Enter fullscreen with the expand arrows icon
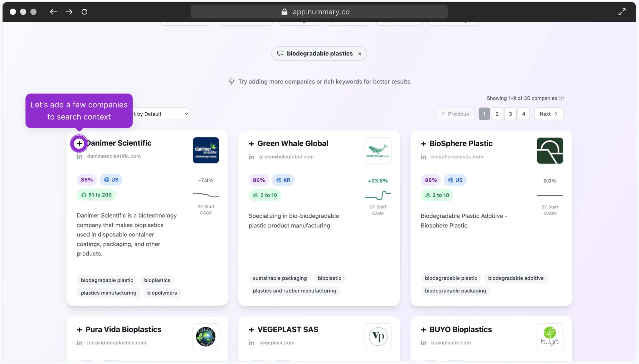 pyautogui.click(x=622, y=12)
